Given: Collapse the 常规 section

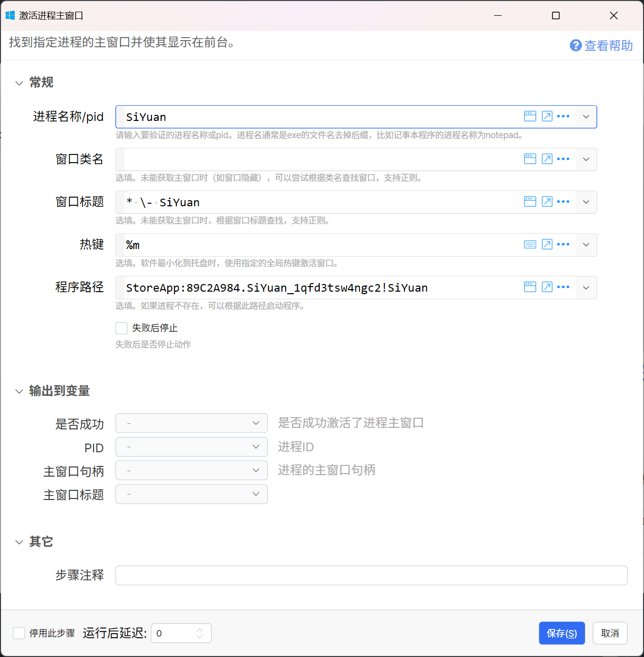Looking at the screenshot, I should (19, 83).
